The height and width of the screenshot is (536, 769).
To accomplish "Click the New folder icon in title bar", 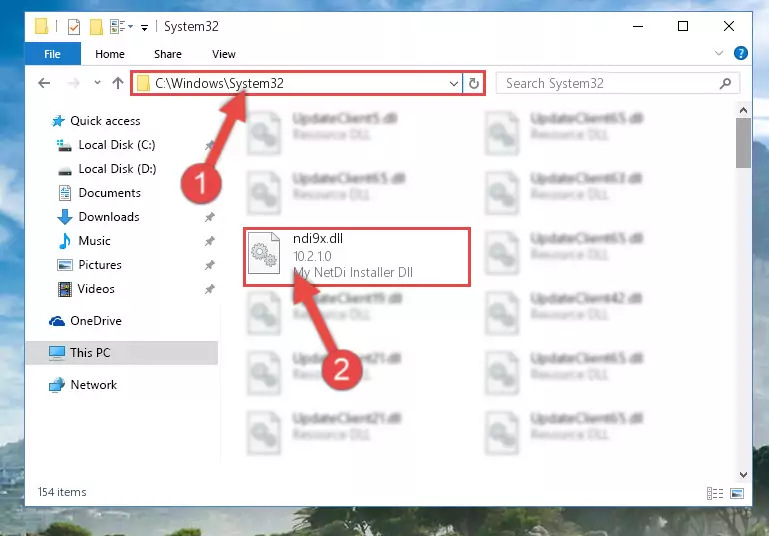I will [96, 26].
